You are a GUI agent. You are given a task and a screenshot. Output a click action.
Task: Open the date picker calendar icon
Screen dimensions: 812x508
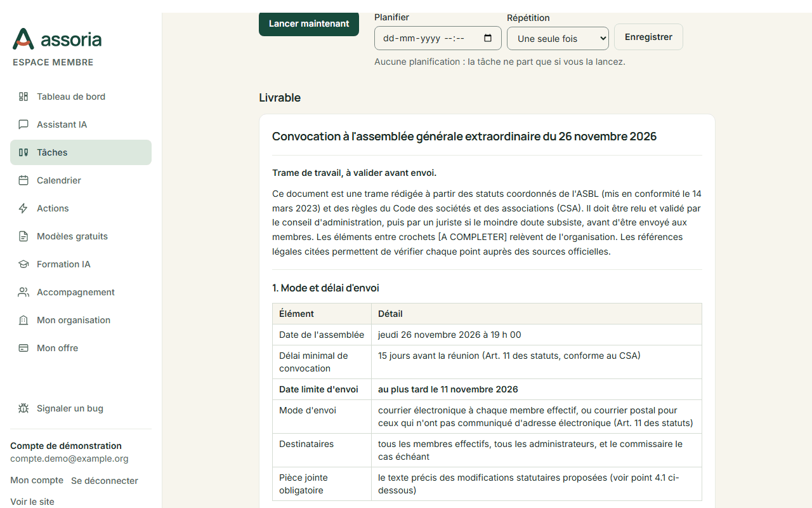(488, 38)
